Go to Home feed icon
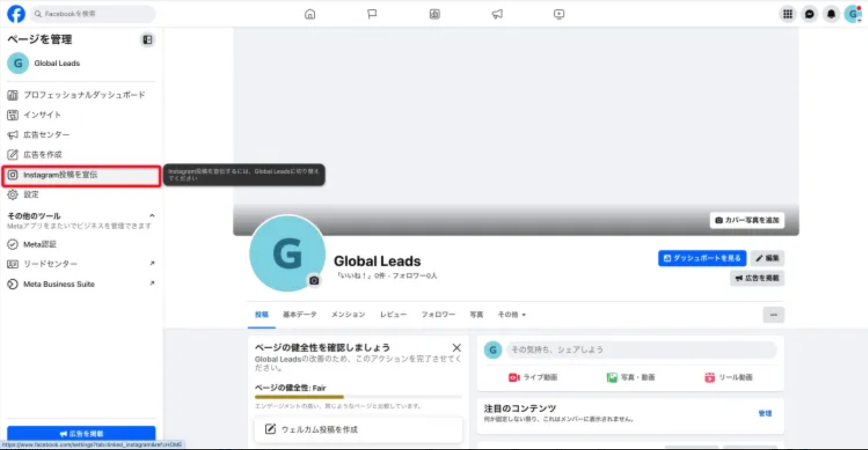This screenshot has width=868, height=450. [x=310, y=14]
